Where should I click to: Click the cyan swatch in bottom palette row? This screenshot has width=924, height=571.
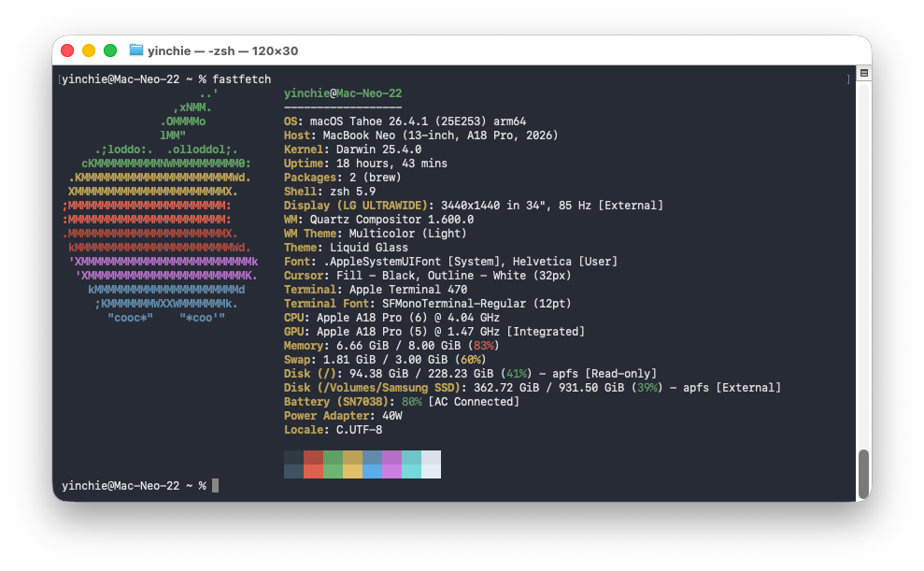coord(411,471)
